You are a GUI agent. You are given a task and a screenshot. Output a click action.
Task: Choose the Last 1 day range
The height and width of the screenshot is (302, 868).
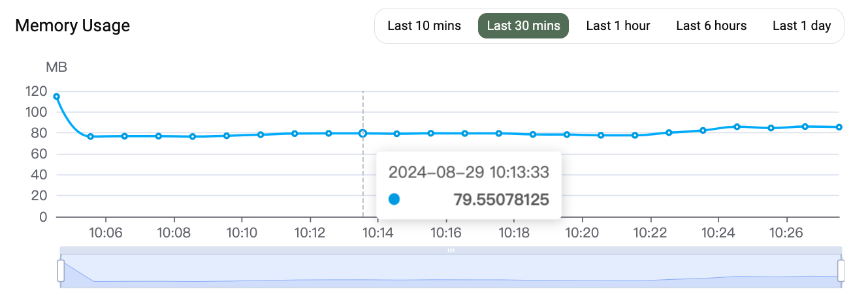(801, 26)
